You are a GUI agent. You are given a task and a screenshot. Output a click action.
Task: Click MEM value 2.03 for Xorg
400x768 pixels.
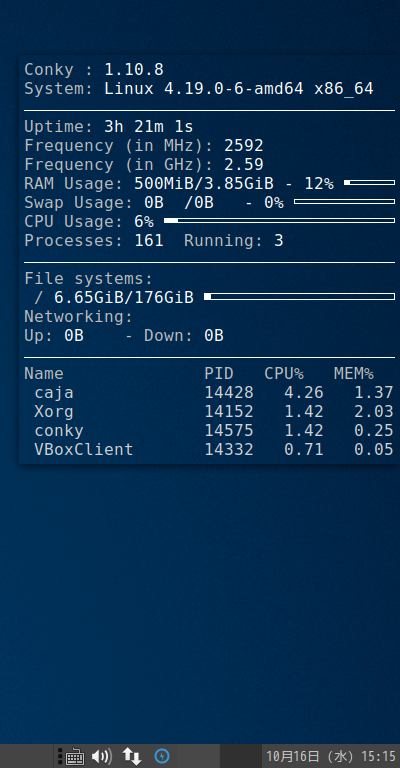tap(374, 411)
